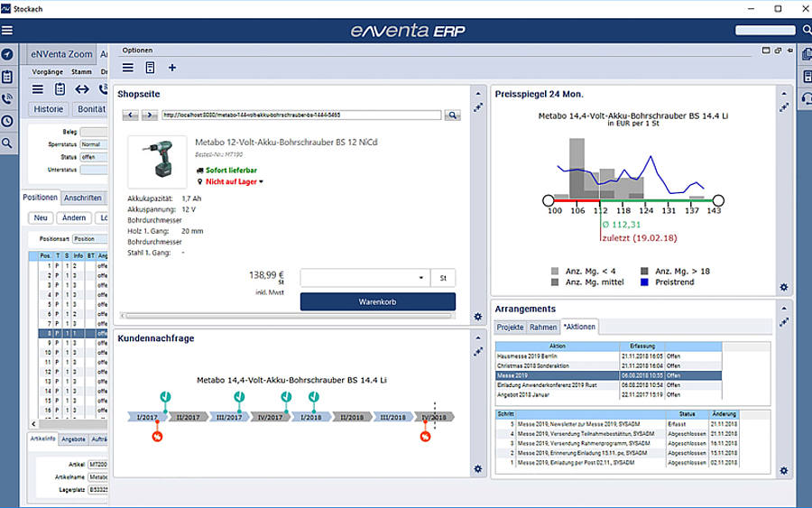Click the Warenkorb button
Screen dimensions: 812x508
point(378,301)
